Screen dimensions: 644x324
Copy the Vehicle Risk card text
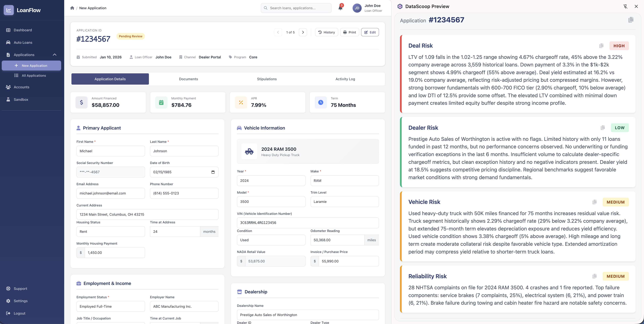tap(594, 202)
